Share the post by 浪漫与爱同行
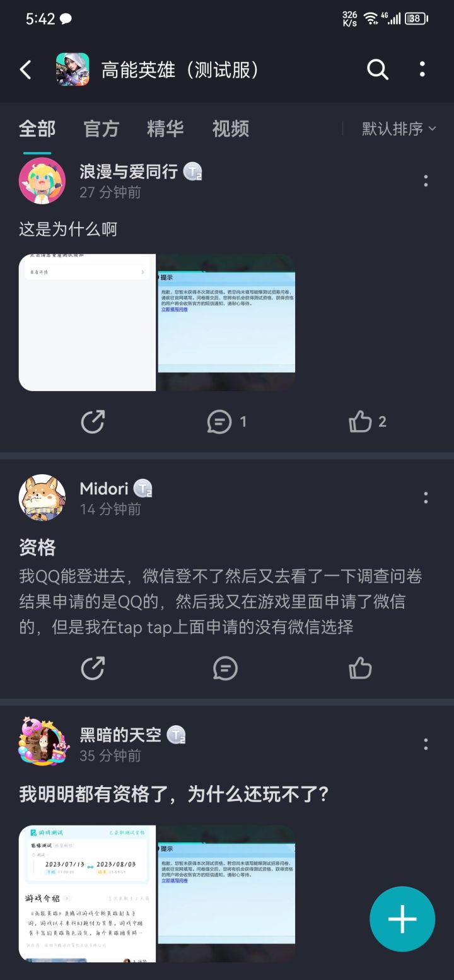 pyautogui.click(x=93, y=422)
